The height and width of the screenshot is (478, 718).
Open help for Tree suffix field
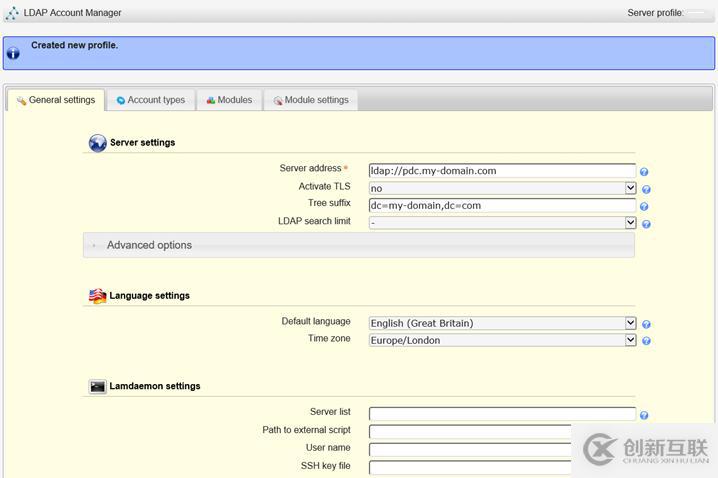pos(644,206)
